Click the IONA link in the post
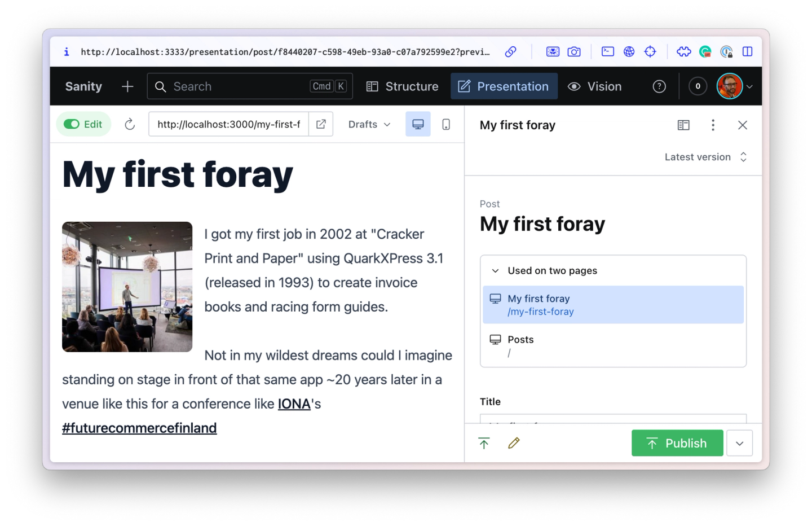 [x=294, y=404]
